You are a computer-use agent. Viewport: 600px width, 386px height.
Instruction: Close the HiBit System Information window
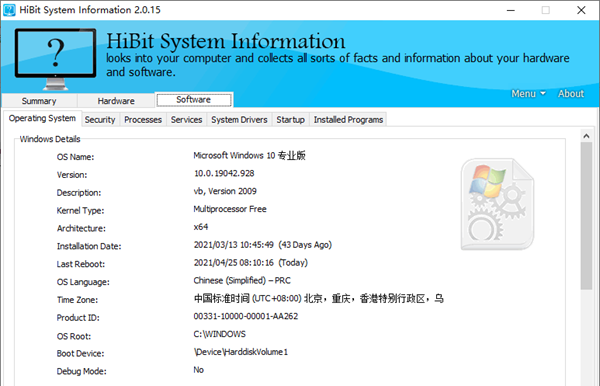pos(581,10)
